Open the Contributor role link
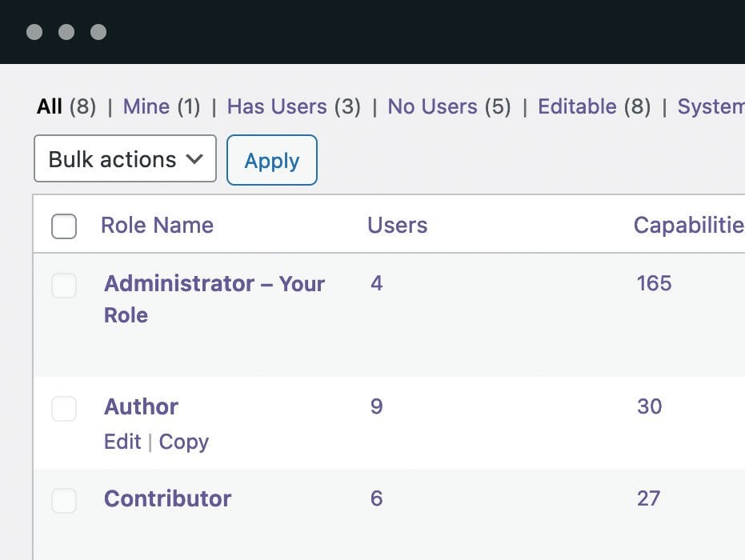745x560 pixels. click(167, 498)
